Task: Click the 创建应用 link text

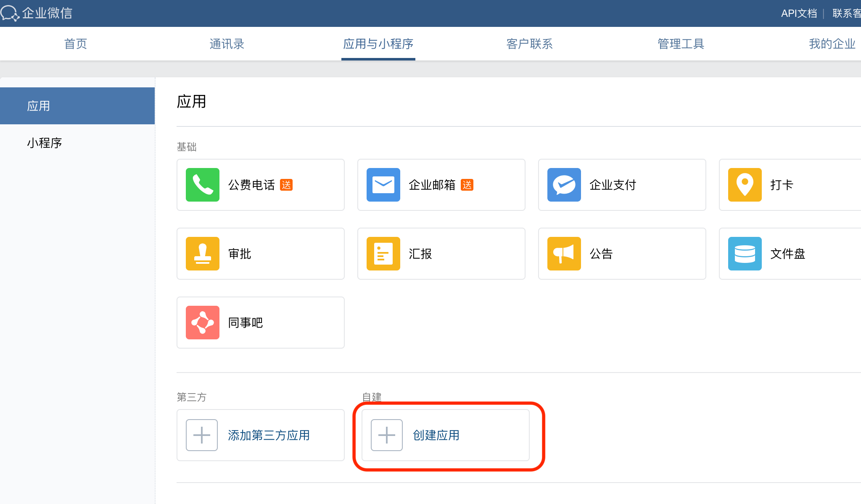Action: [436, 435]
